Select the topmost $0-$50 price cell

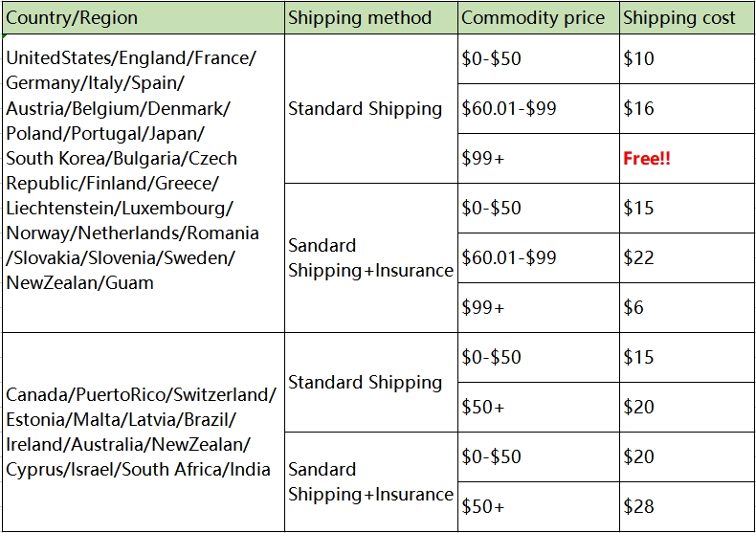pos(491,58)
